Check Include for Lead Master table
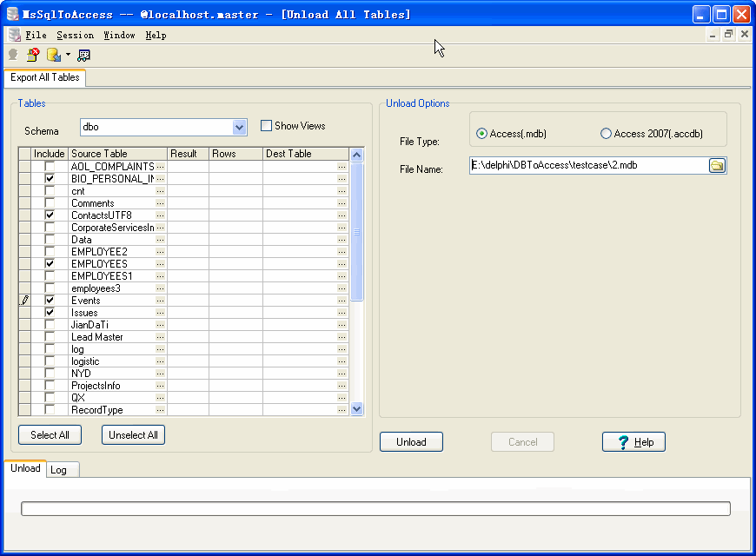This screenshot has width=756, height=556. click(50, 337)
